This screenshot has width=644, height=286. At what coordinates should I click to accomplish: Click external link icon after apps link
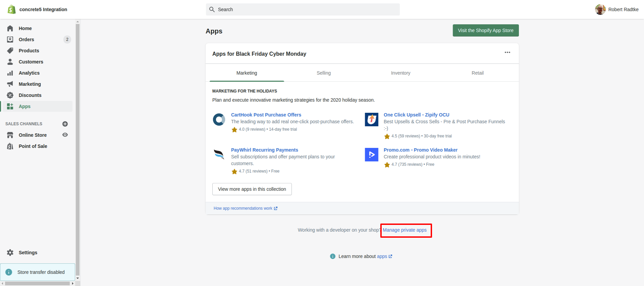[x=390, y=256]
